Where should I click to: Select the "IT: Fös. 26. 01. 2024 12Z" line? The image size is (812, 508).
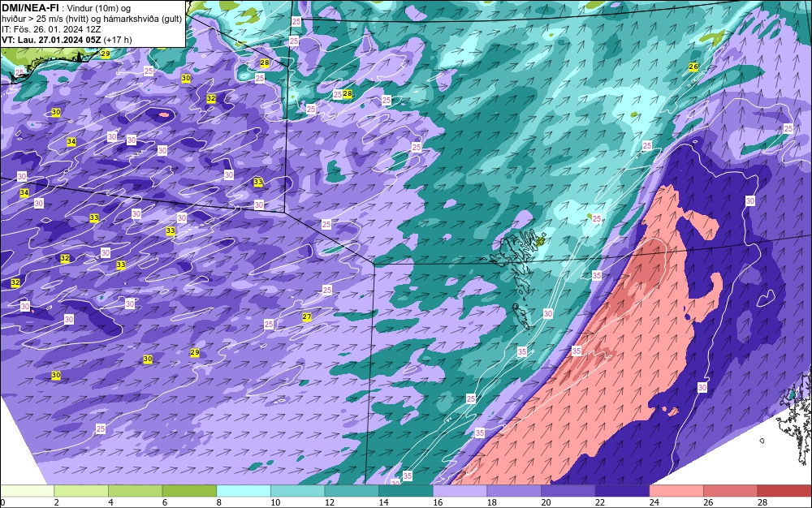tap(51, 29)
